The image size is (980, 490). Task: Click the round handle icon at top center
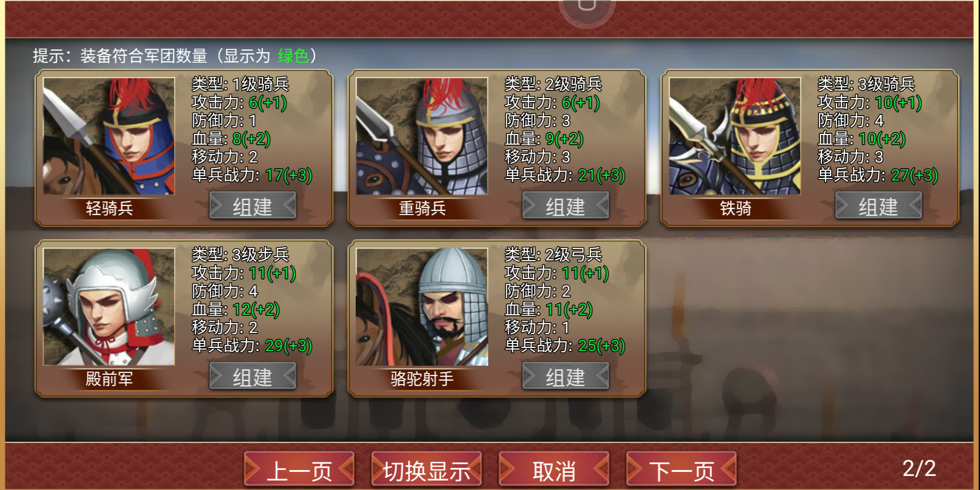pos(587,8)
